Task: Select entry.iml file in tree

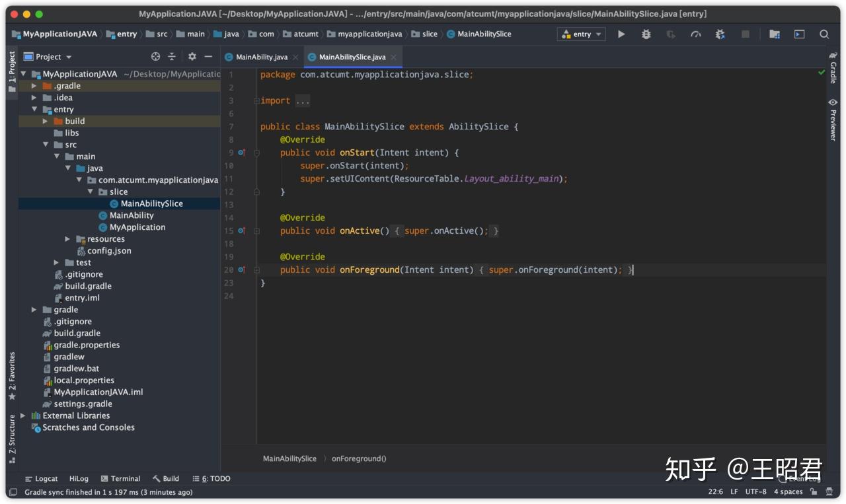Action: (82, 298)
